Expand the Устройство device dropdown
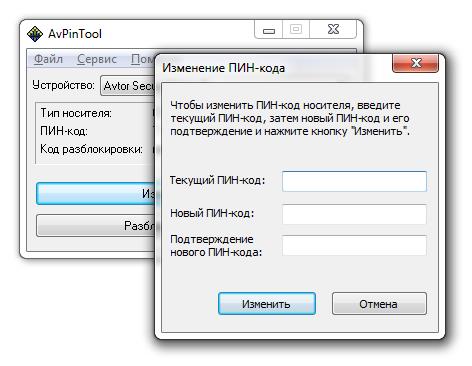This screenshot has height=366, width=472. pyautogui.click(x=128, y=86)
